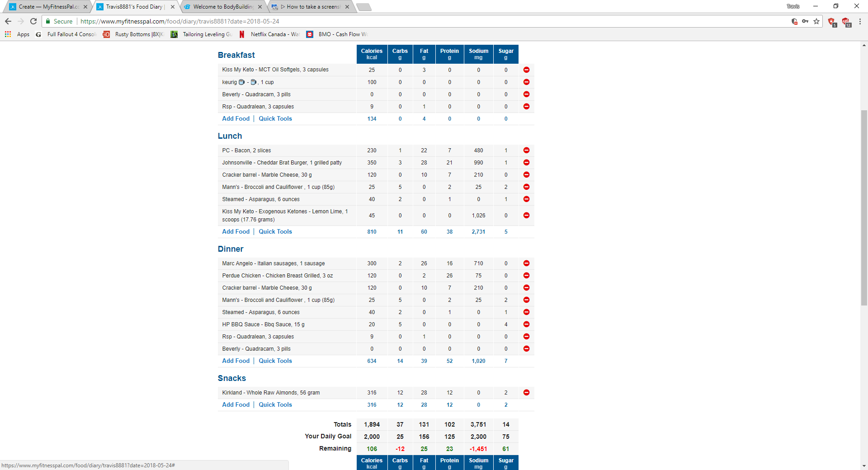
Task: Open Quick Tools for Dinner
Action: (275, 361)
